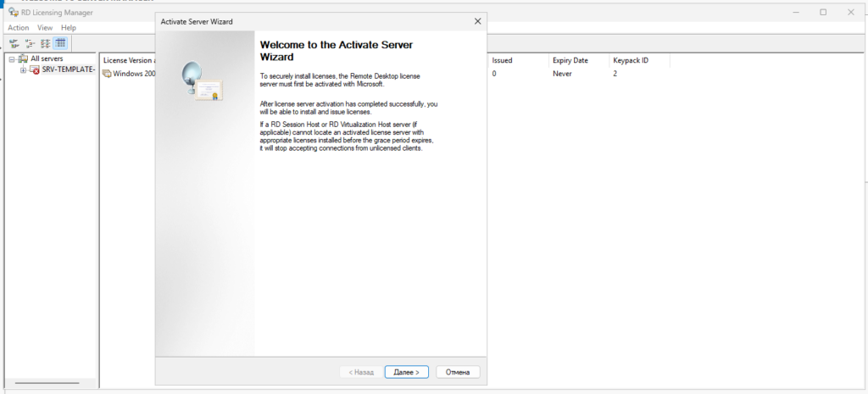This screenshot has width=868, height=394.
Task: Select the Small Icons view toolbar icon
Action: tap(30, 42)
